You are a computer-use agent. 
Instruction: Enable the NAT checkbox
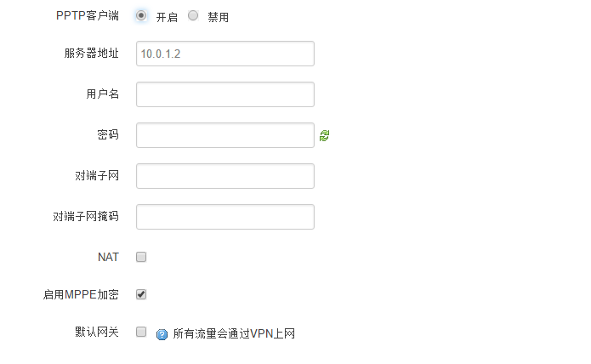coord(141,257)
